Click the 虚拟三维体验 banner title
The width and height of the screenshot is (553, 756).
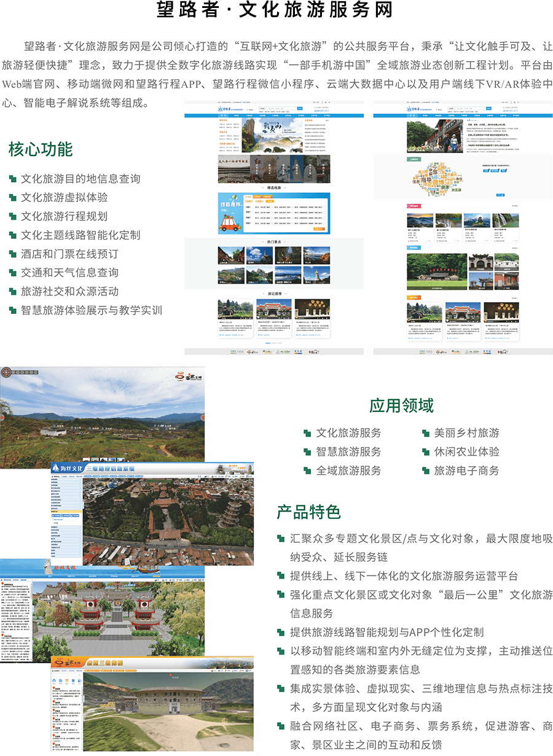click(104, 663)
